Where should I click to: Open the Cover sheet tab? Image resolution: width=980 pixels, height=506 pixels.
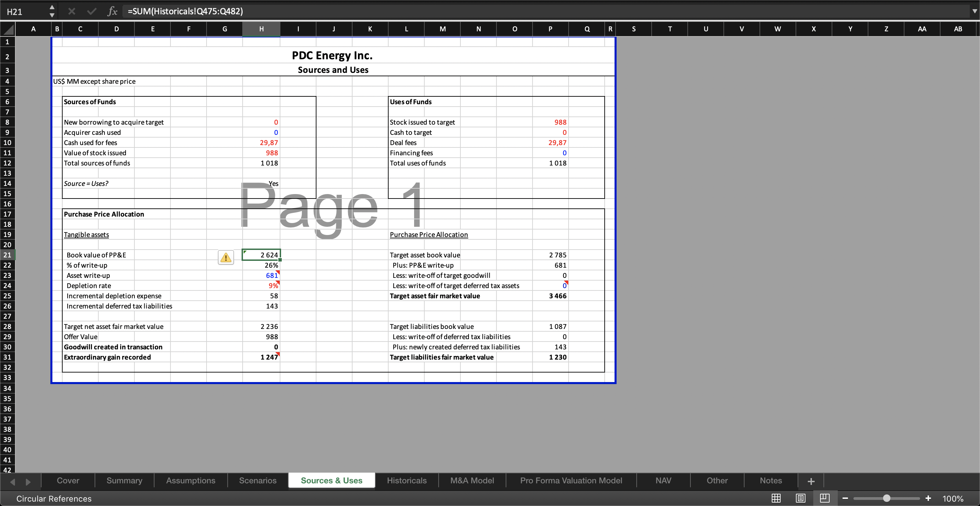pyautogui.click(x=68, y=480)
